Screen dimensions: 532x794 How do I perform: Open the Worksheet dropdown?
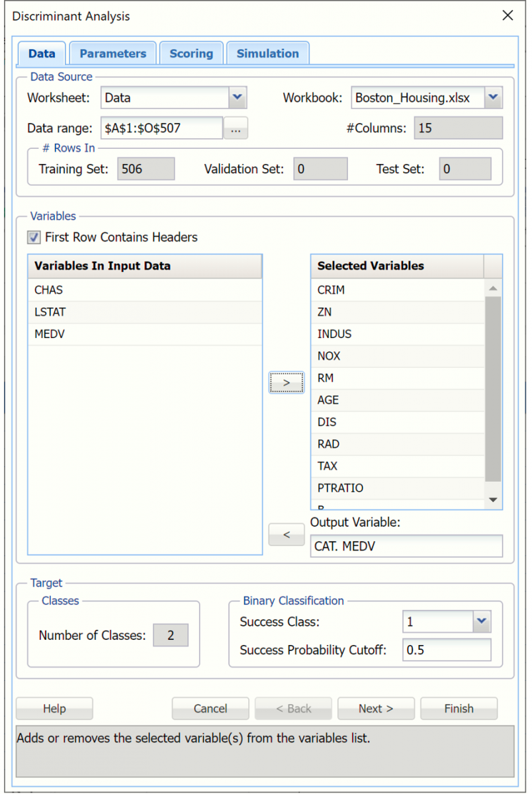coord(238,98)
